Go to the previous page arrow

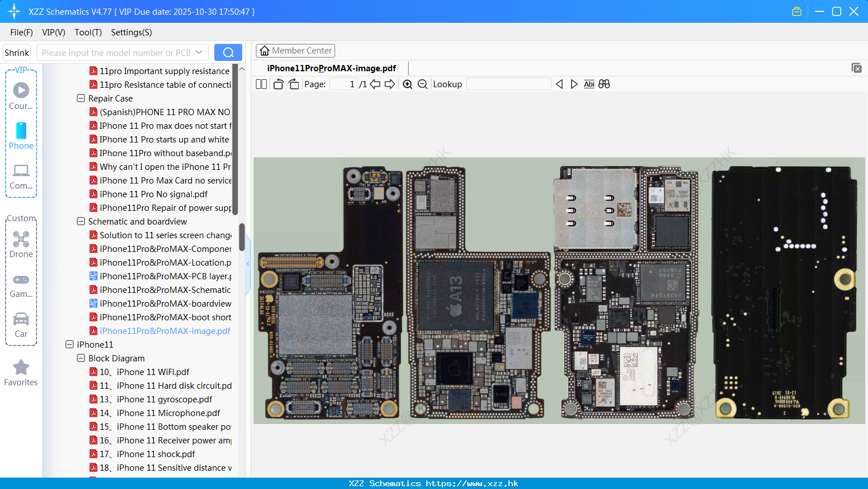tap(375, 84)
